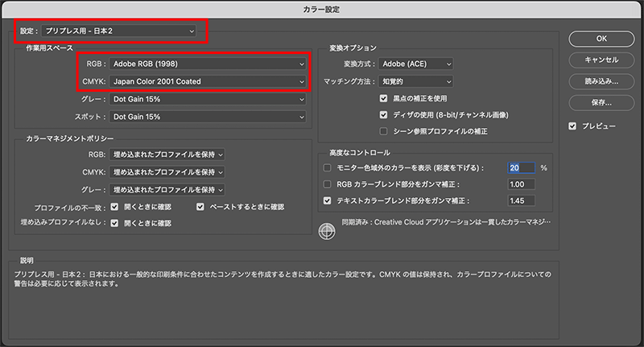The image size is (644, 347).
Task: Click the 作業用スペース section label
Action: pyautogui.click(x=49, y=48)
